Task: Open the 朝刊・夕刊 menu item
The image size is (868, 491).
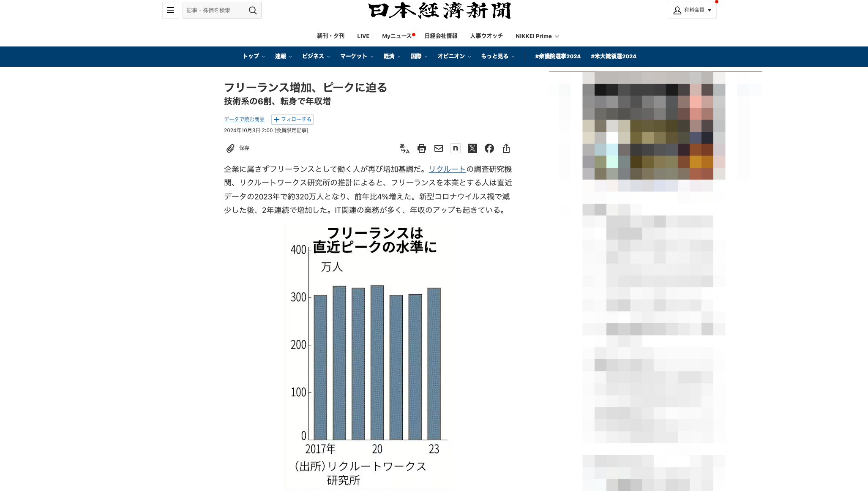Action: 330,36
